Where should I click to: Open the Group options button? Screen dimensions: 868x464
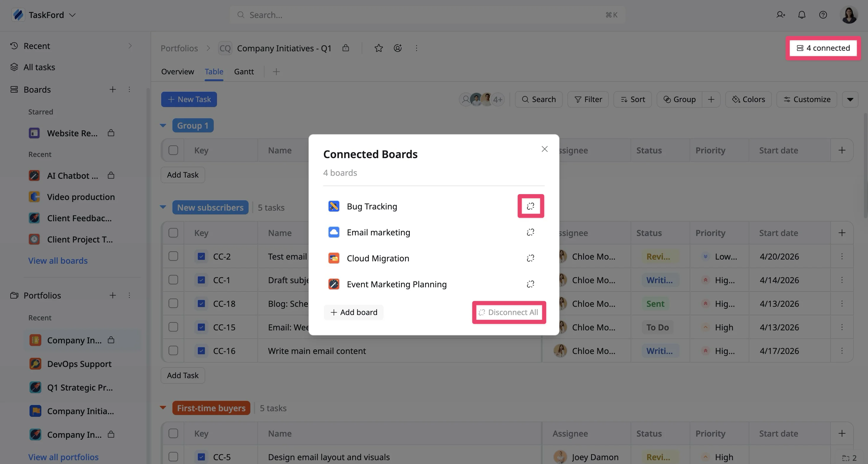679,99
